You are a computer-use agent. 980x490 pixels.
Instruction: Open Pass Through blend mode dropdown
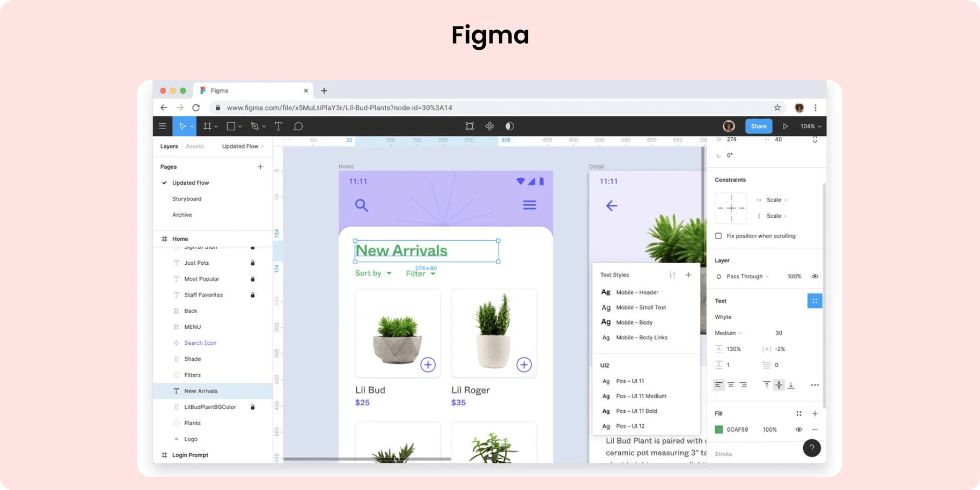(x=747, y=277)
